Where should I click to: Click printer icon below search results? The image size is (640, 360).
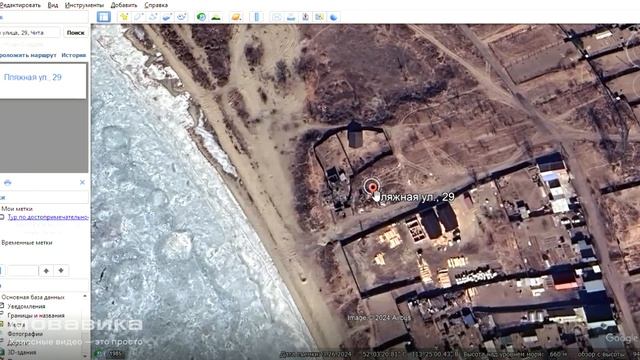pos(7,182)
